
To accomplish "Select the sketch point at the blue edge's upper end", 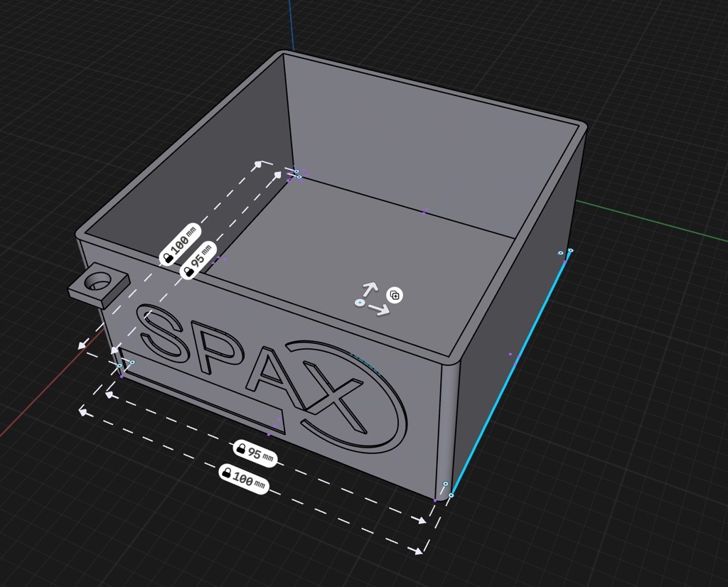I will pos(571,251).
